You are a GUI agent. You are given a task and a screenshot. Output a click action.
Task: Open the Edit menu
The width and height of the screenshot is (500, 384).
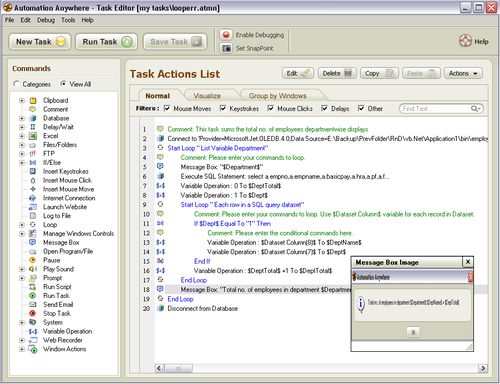click(x=25, y=20)
